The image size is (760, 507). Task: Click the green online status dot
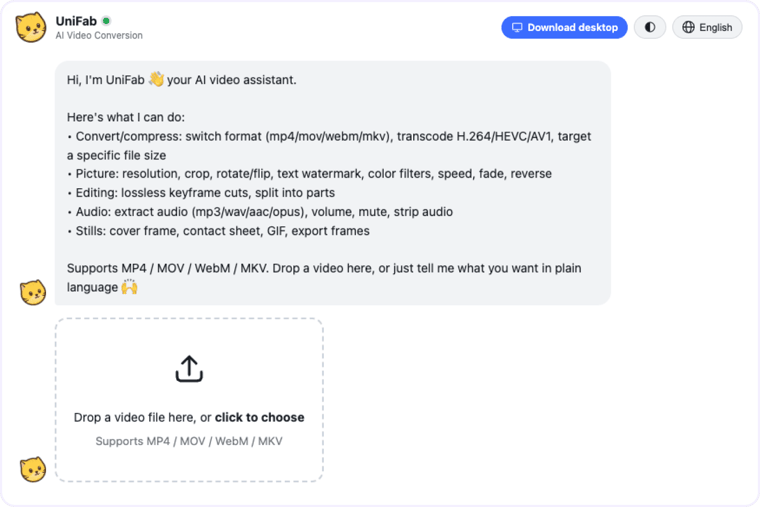coord(106,21)
